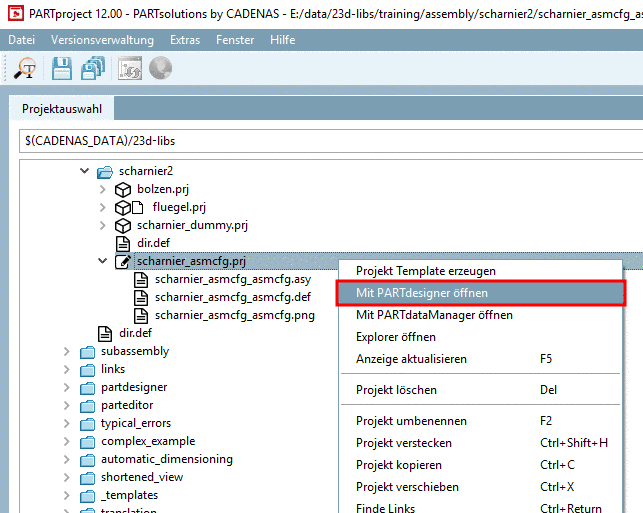This screenshot has height=513, width=643.
Task: Expand the bolzen.prj node
Action: point(103,189)
